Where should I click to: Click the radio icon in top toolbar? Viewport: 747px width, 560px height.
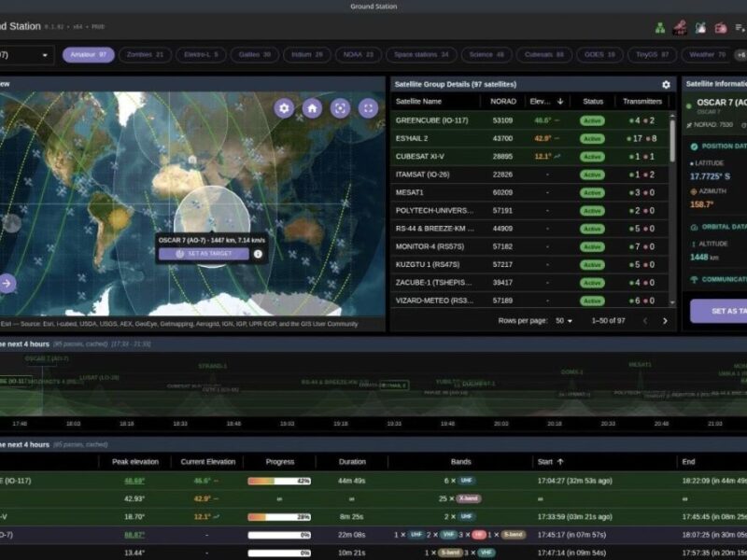[x=721, y=28]
